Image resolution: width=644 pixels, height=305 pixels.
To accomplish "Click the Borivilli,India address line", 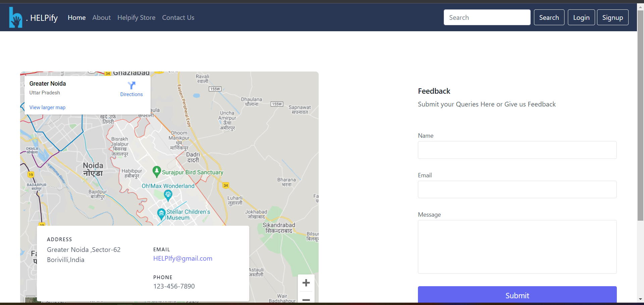I will tap(66, 260).
